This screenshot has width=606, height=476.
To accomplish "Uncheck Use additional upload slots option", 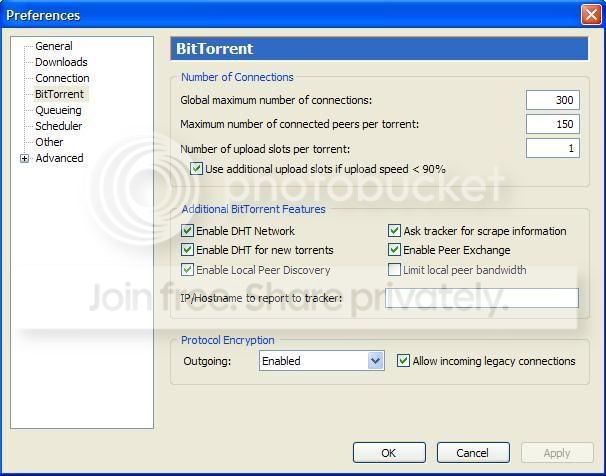I will click(x=196, y=169).
